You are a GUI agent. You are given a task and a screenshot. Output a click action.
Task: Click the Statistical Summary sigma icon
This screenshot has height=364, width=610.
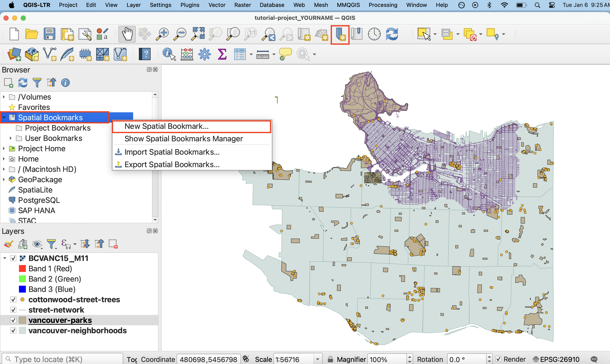coord(222,54)
